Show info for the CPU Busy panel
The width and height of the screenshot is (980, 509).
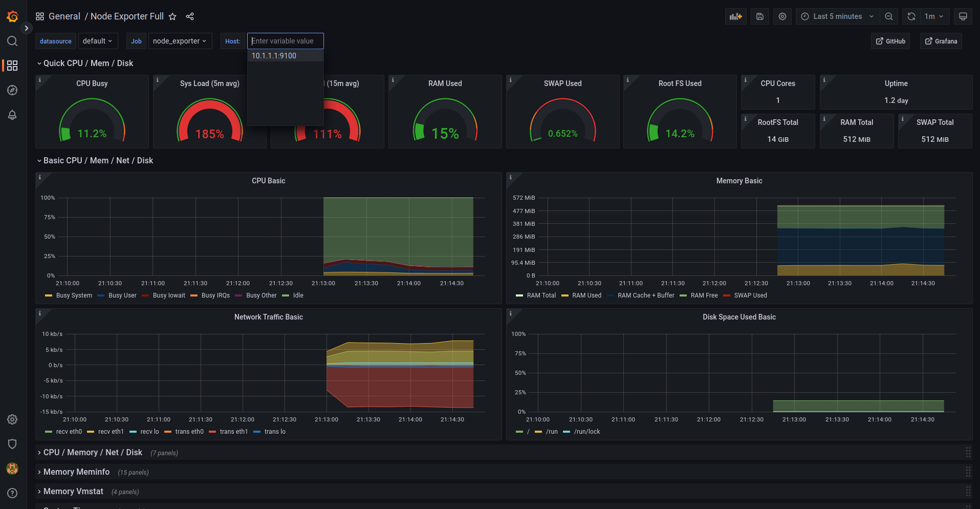pos(40,80)
